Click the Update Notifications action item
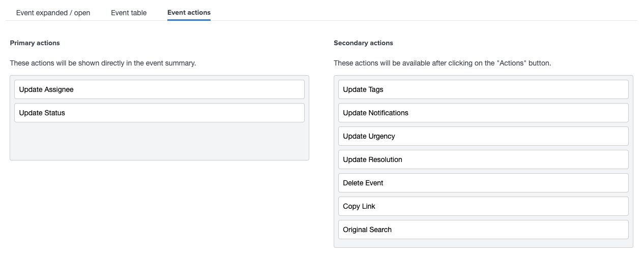This screenshot has height=259, width=644. coord(483,113)
